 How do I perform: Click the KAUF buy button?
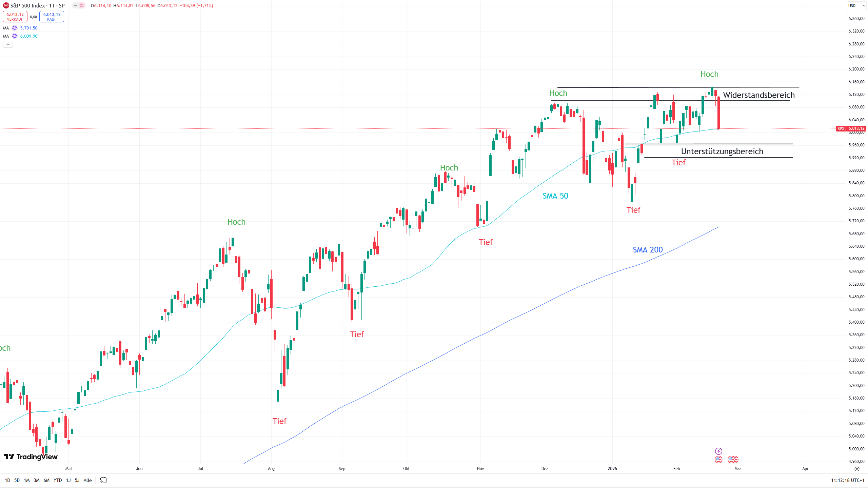point(52,17)
